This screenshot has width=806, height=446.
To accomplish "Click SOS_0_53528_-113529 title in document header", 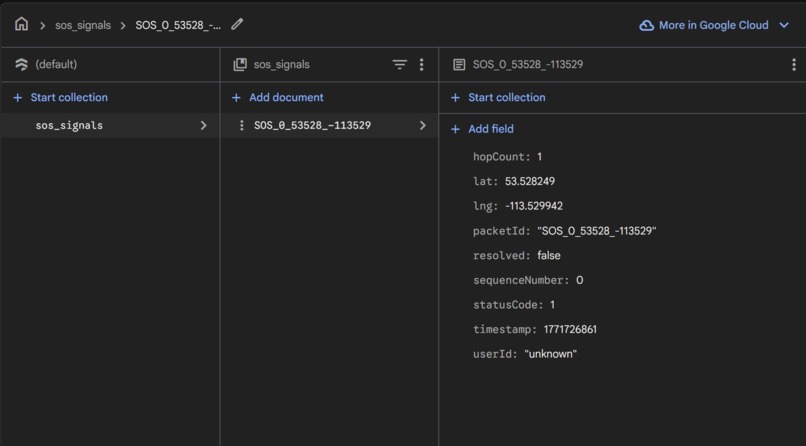I will 527,64.
